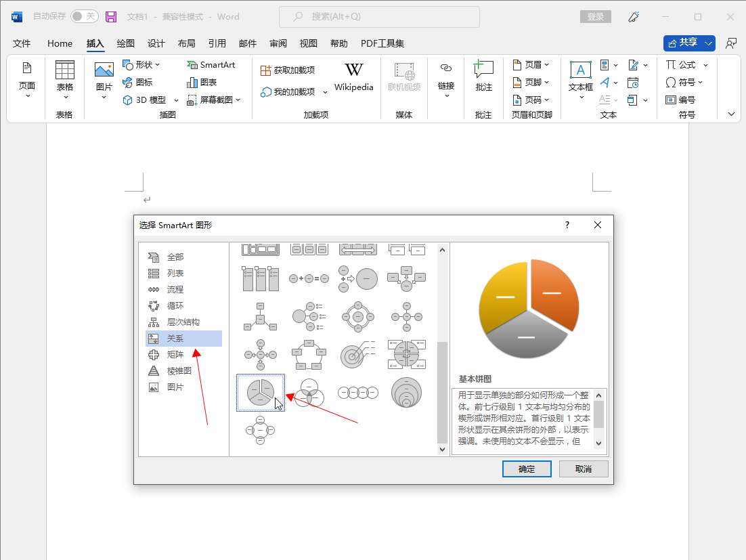
Task: Click the login button
Action: [595, 17]
